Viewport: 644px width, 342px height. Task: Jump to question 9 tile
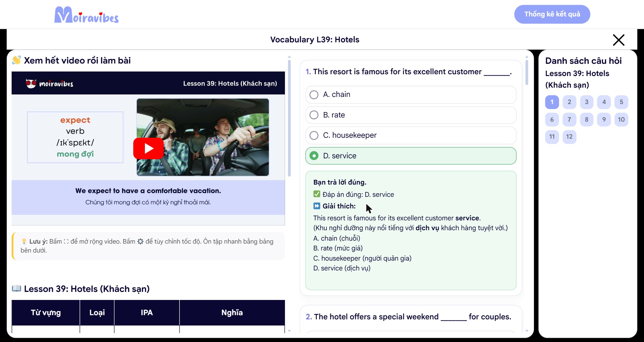604,120
